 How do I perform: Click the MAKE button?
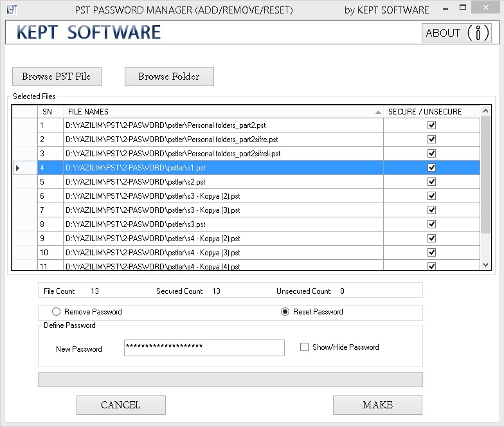click(377, 405)
